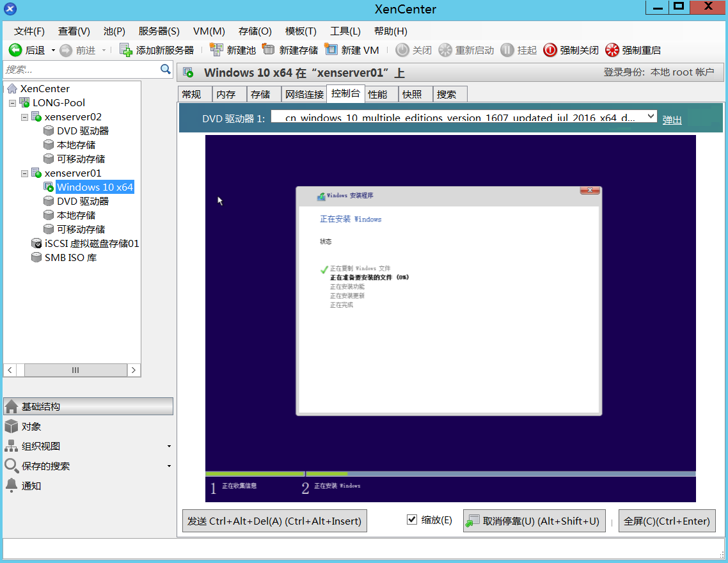Switch to the Performance tab (性能)
Screen dimensions: 728x563
coord(381,94)
